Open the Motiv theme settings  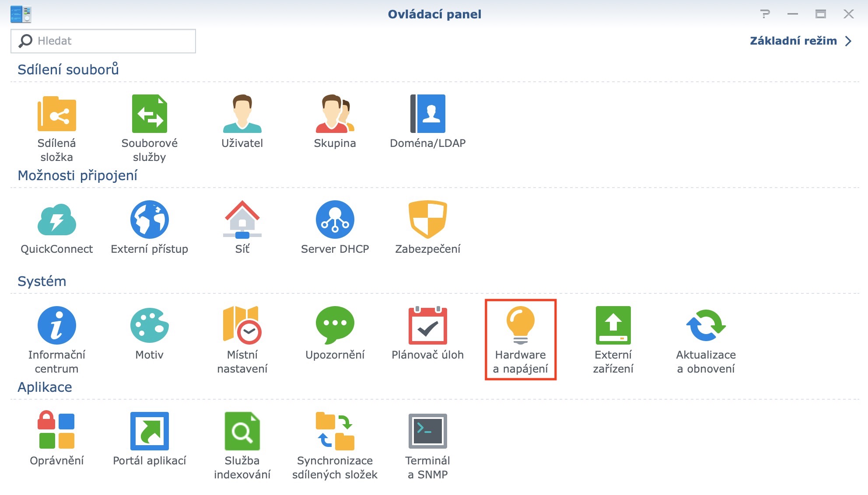(149, 328)
